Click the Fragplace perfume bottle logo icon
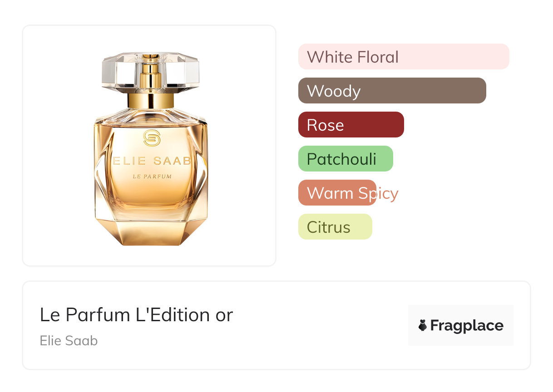 (x=423, y=325)
